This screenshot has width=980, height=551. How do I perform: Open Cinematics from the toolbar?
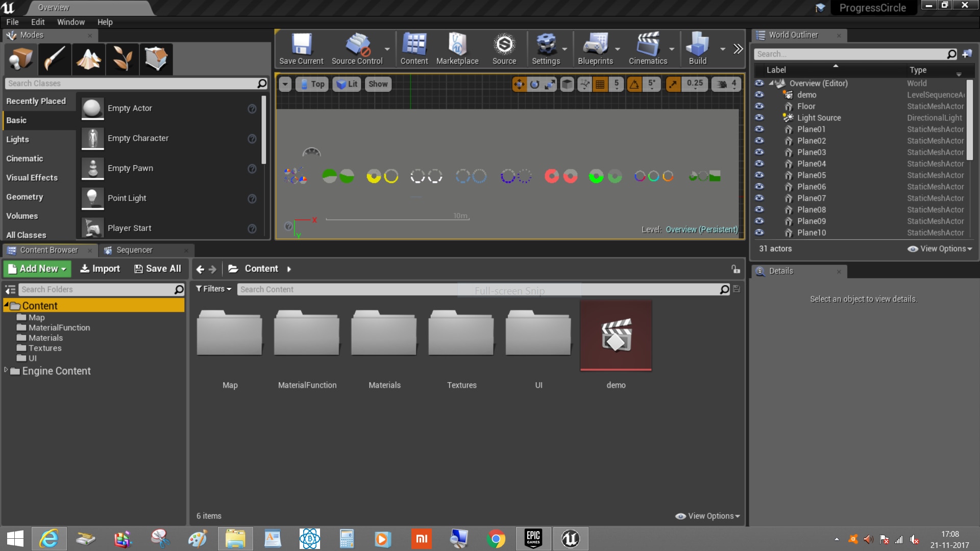tap(648, 48)
